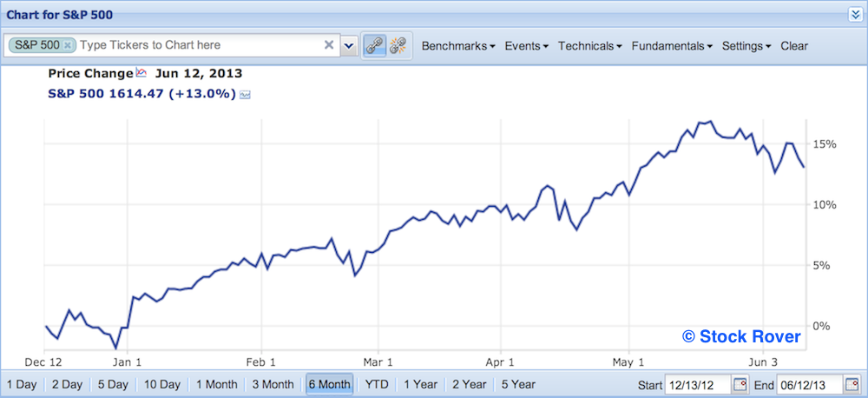Open the End date calendar picker
This screenshot has height=398, width=868.
coord(852,384)
